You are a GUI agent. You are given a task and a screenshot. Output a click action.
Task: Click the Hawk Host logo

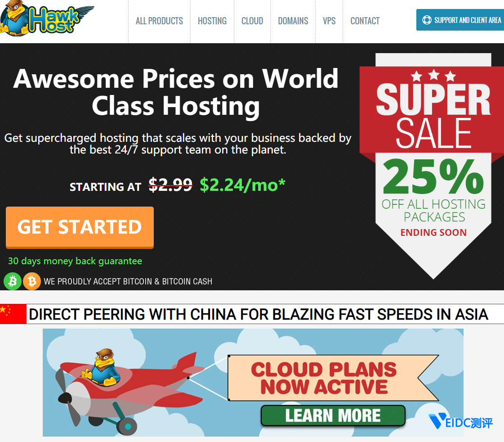(x=47, y=18)
